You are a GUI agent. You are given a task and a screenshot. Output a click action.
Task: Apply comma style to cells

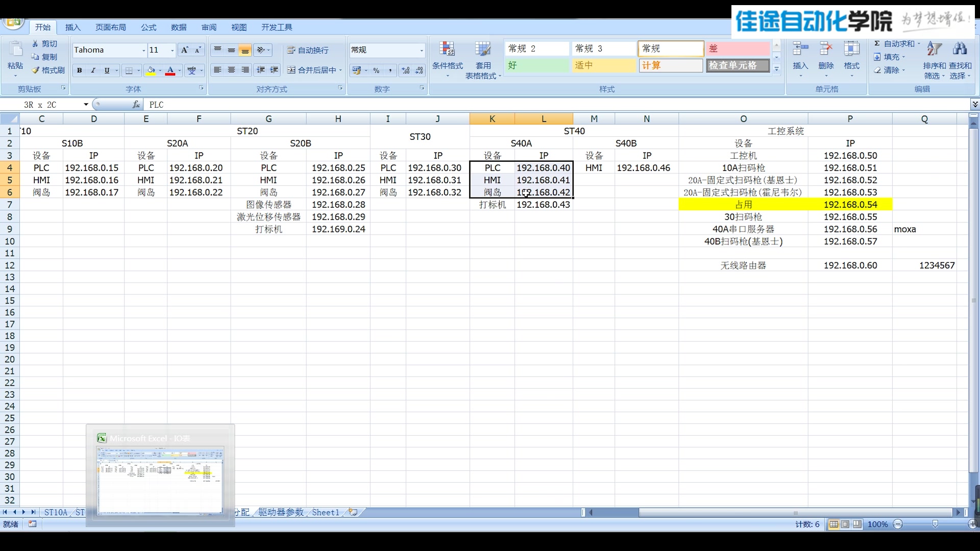(390, 70)
